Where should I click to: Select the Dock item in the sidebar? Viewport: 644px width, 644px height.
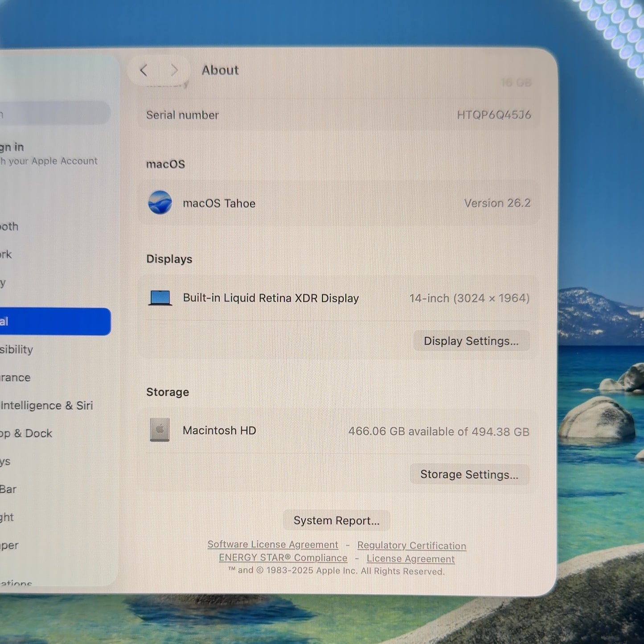tap(26, 433)
